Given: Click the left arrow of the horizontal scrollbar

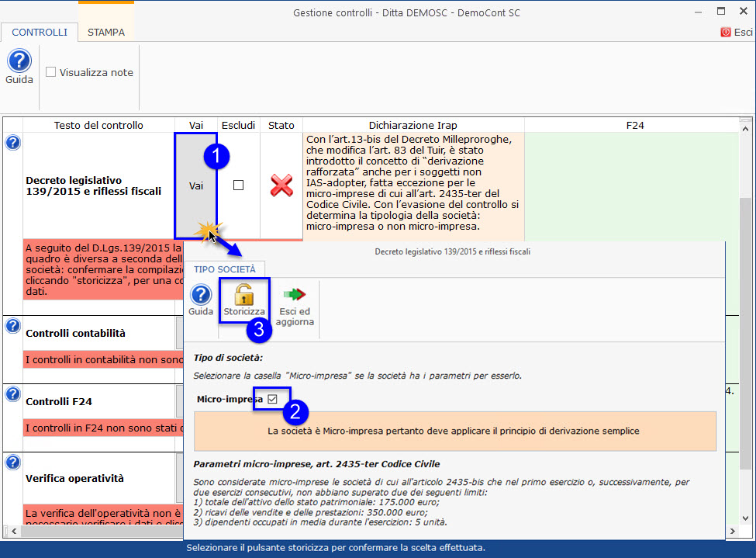Looking at the screenshot, I should click(x=14, y=532).
